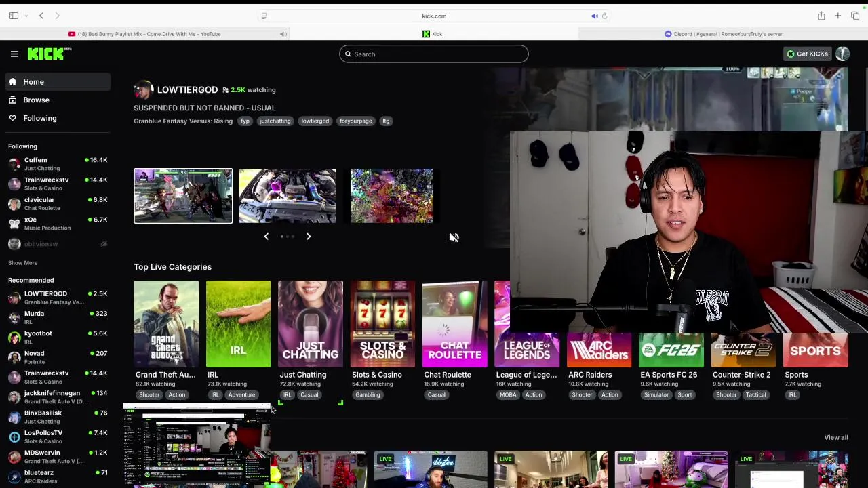868x488 pixels.
Task: Open clavicular in Following list
Action: [x=57, y=203]
